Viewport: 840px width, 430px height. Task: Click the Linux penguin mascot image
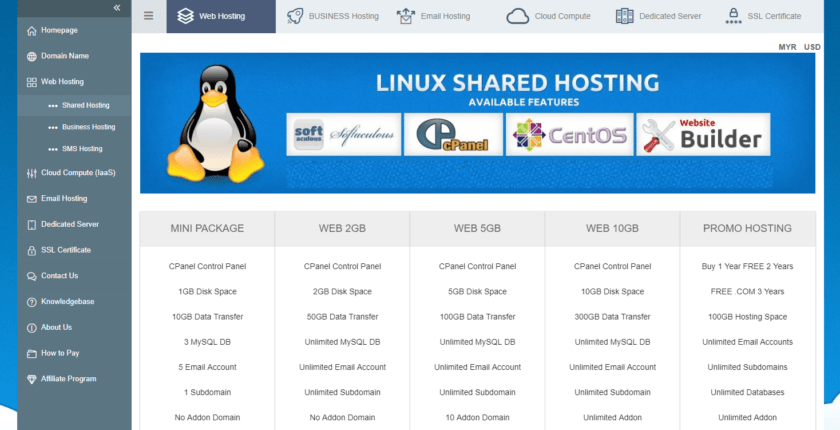tap(215, 124)
